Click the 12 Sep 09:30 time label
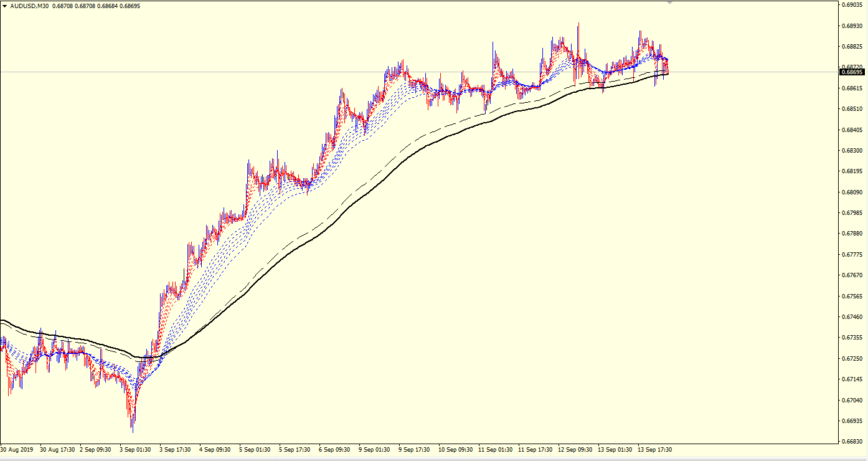Image resolution: width=868 pixels, height=461 pixels. click(575, 449)
